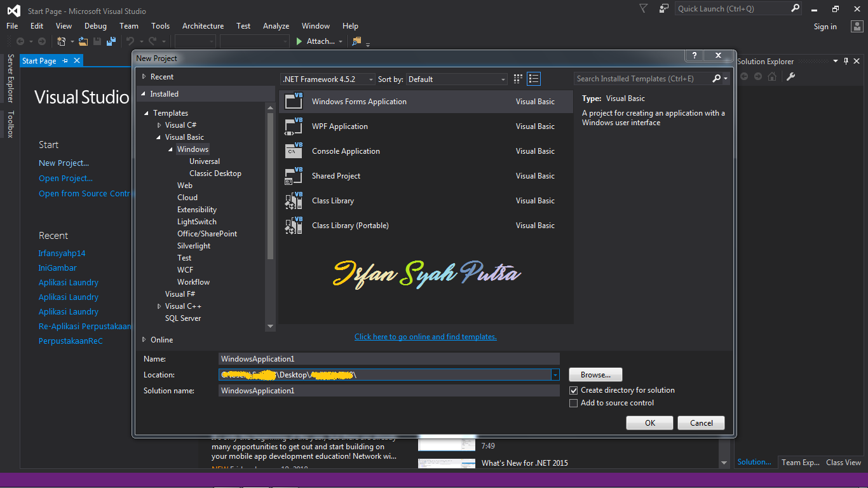Click the Solution Explorer Home icon

(772, 76)
